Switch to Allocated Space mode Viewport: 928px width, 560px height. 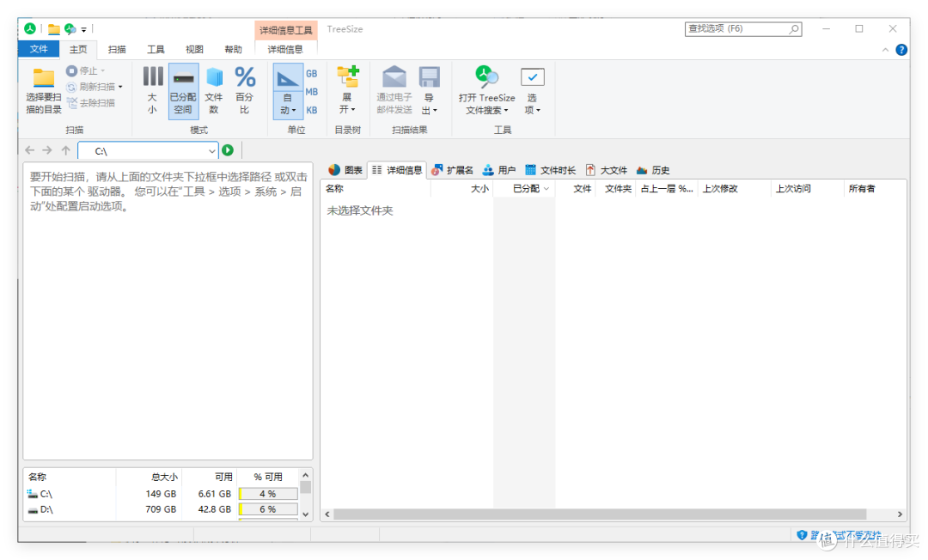(183, 90)
